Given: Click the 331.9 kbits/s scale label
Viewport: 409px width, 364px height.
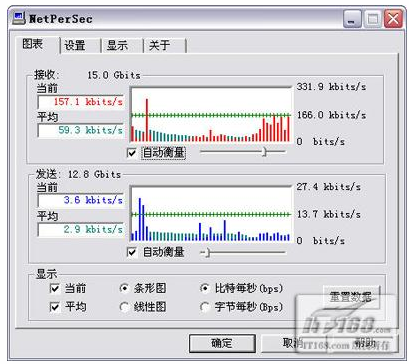Looking at the screenshot, I should (x=331, y=87).
